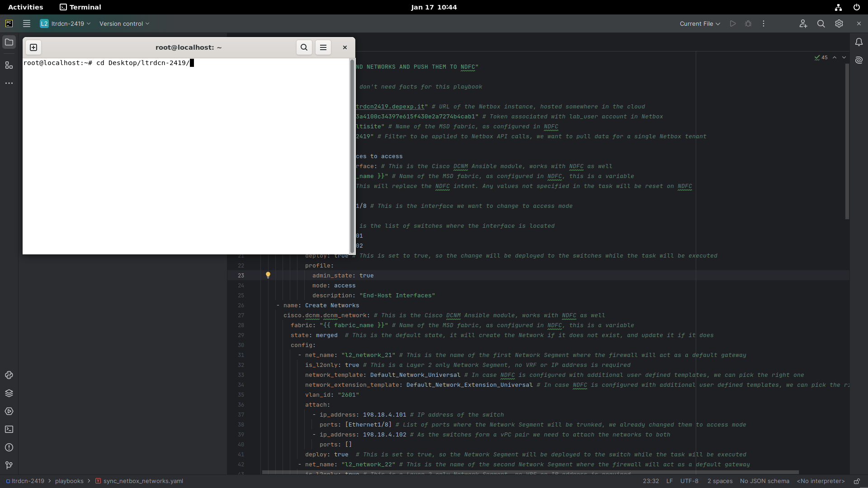The image size is (868, 488).
Task: Open the Git version control tool window icon
Action: (9, 465)
